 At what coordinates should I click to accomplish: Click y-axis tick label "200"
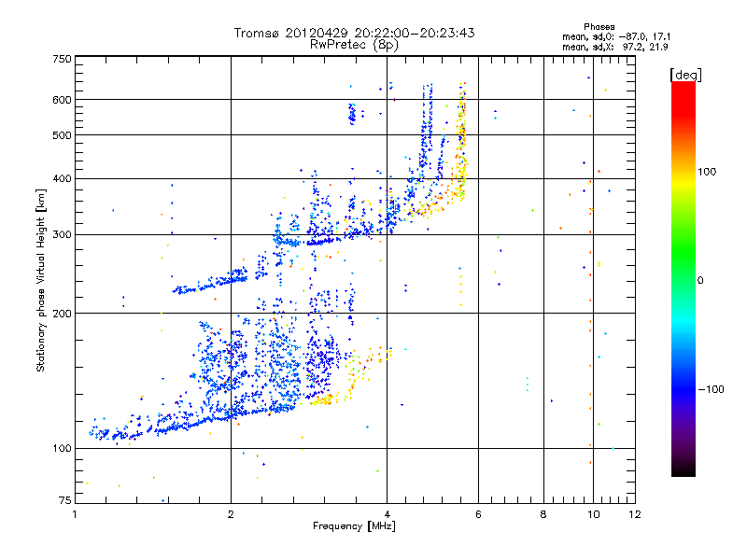point(62,314)
